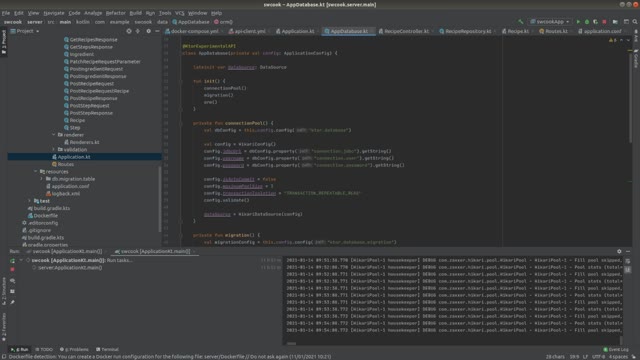Viewport: 640px width, 360px height.
Task: Open the Refactor menu
Action: coord(116,13)
